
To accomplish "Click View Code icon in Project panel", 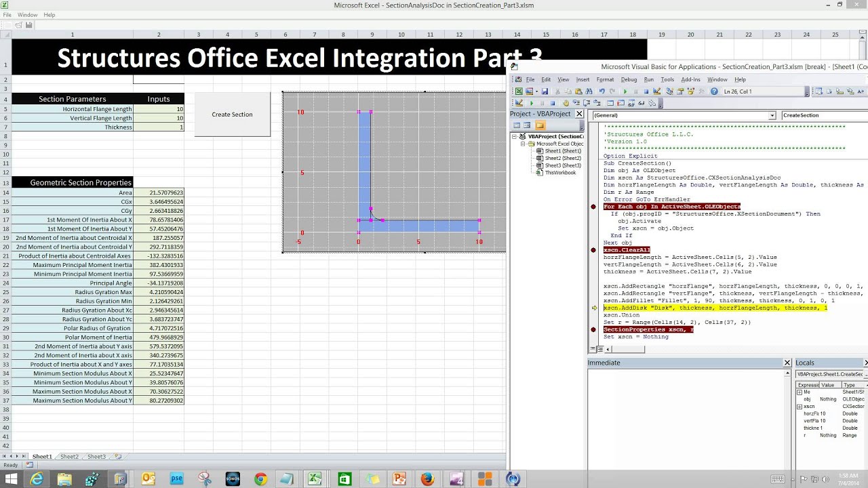I will click(x=517, y=125).
